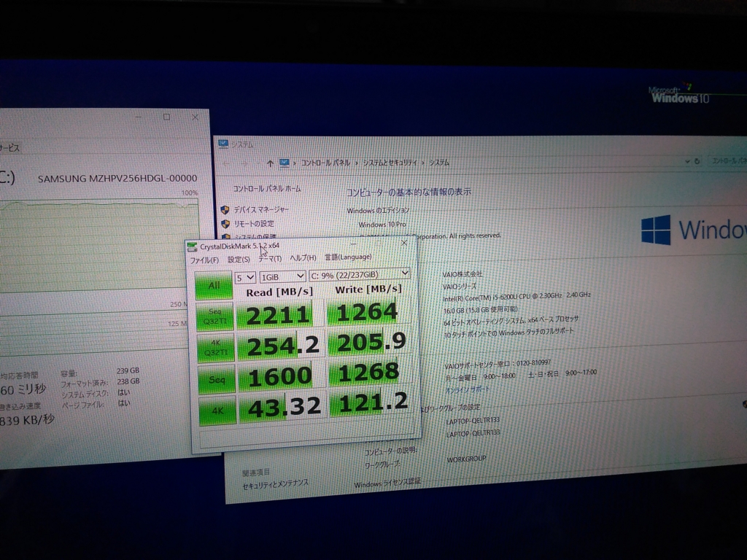Click the refresh icon in the address bar

[x=697, y=161]
